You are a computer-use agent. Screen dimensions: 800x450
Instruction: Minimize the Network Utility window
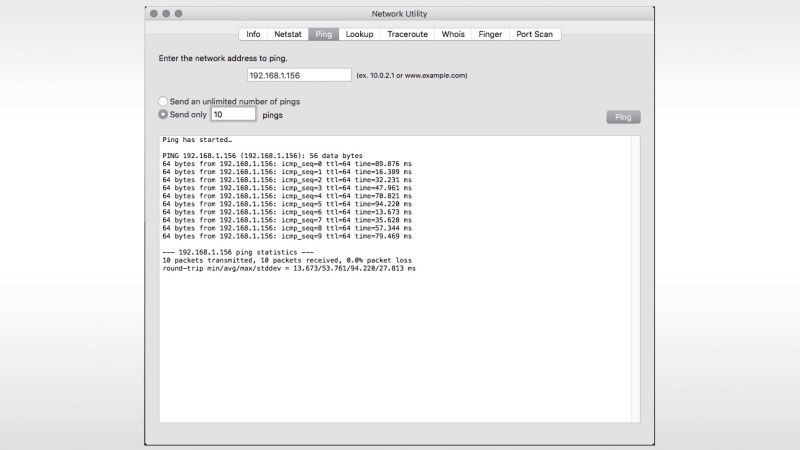point(166,13)
